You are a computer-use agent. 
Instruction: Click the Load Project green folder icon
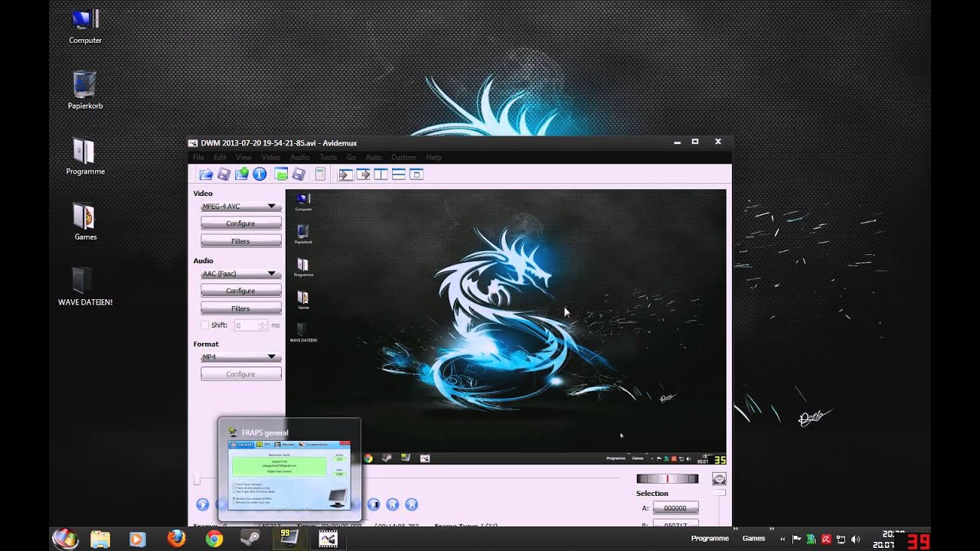[281, 174]
